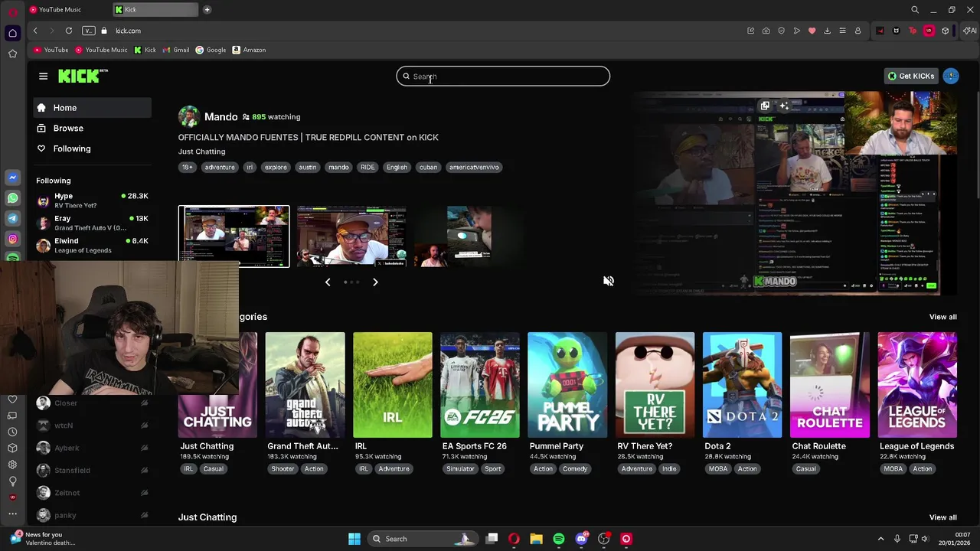
Task: Open picture-in-picture icon on stream preview
Action: click(764, 106)
